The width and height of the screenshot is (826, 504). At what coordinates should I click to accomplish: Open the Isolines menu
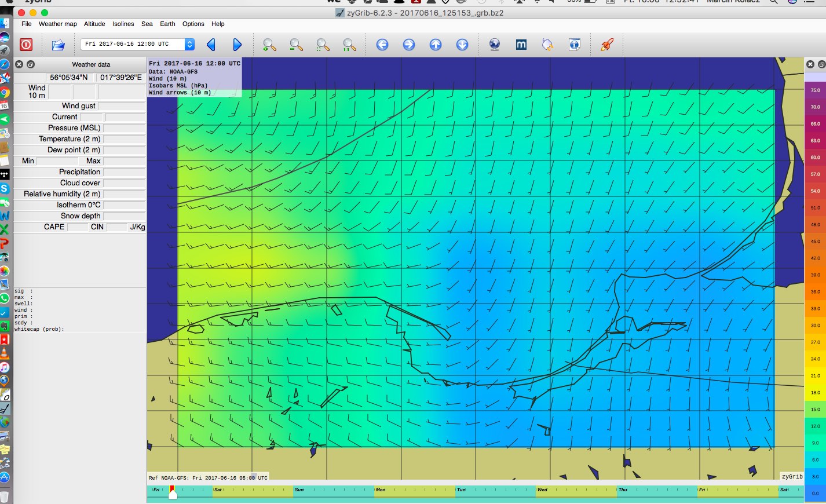(x=123, y=24)
